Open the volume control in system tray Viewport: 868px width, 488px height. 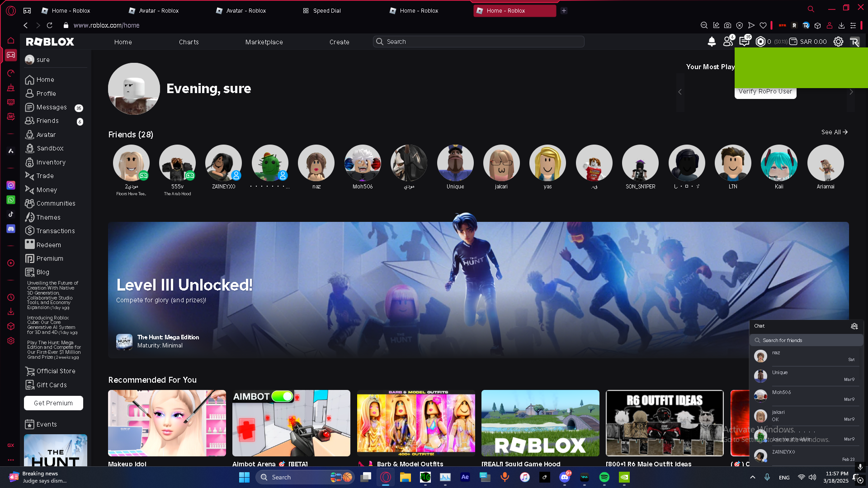[812, 477]
